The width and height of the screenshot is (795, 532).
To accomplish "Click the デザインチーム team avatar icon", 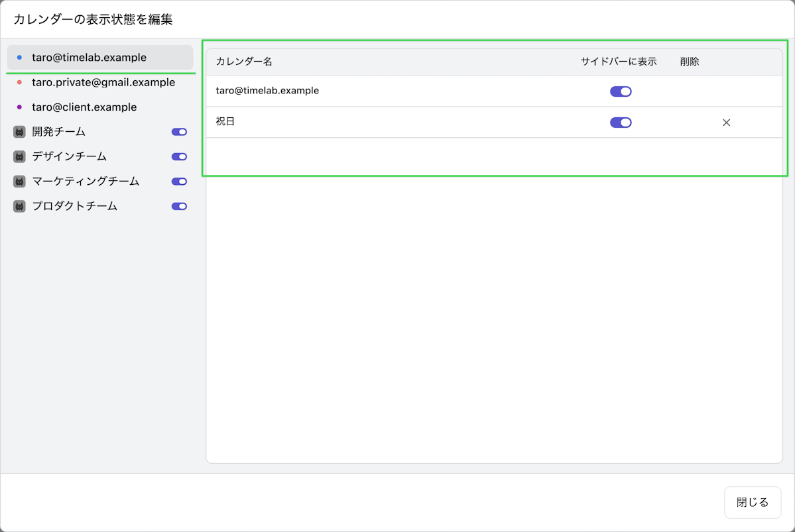I will tap(19, 156).
